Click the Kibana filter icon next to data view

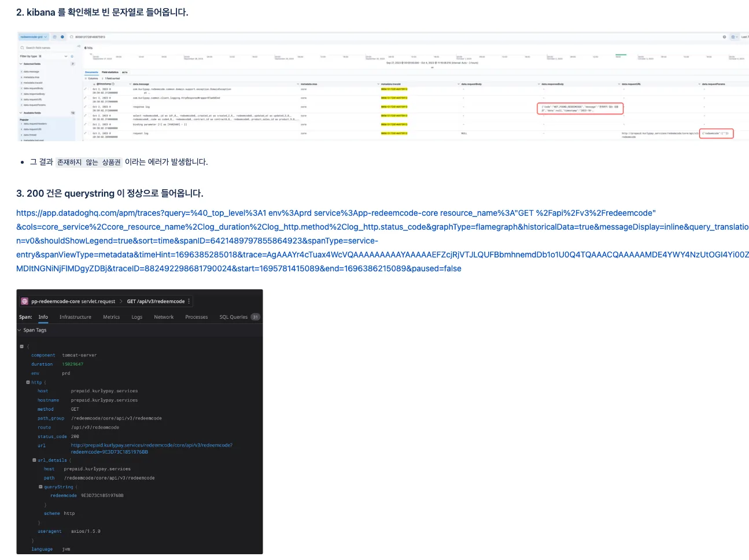point(55,37)
